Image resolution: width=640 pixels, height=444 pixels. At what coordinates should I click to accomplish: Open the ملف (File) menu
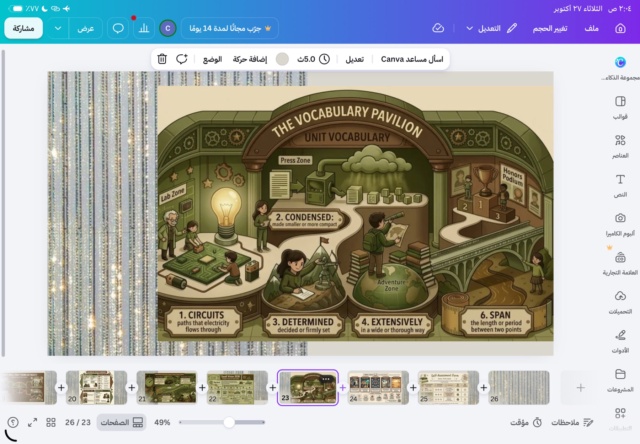(591, 29)
